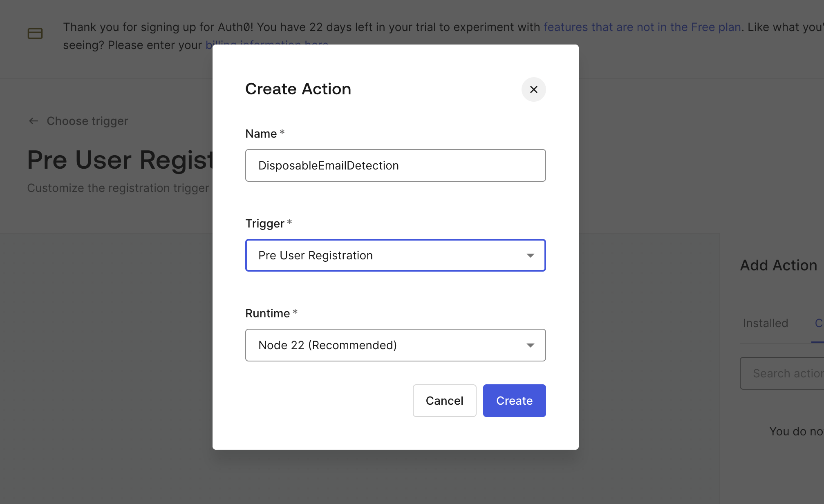Click the back arrow beside Choose trigger
The image size is (824, 504).
coord(34,121)
